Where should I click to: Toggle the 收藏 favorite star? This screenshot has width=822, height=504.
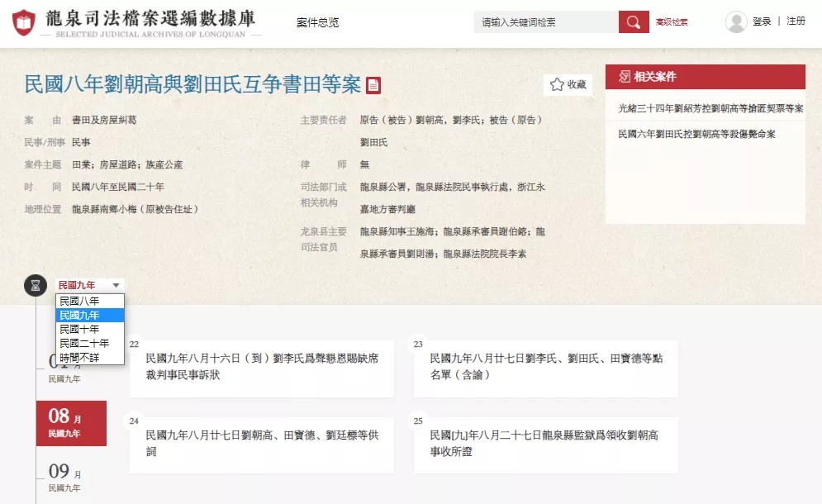[555, 83]
